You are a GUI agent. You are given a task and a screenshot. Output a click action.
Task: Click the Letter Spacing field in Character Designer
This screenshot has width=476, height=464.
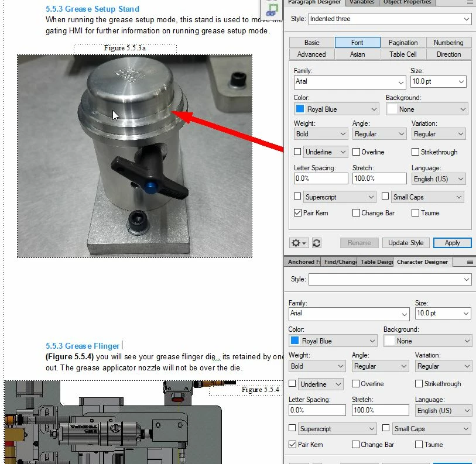[317, 410]
